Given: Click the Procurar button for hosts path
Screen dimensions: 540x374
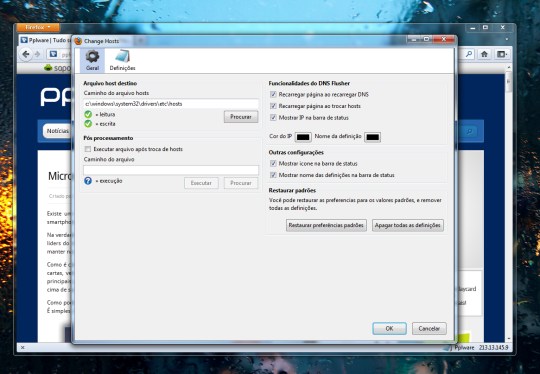Looking at the screenshot, I should [x=241, y=117].
